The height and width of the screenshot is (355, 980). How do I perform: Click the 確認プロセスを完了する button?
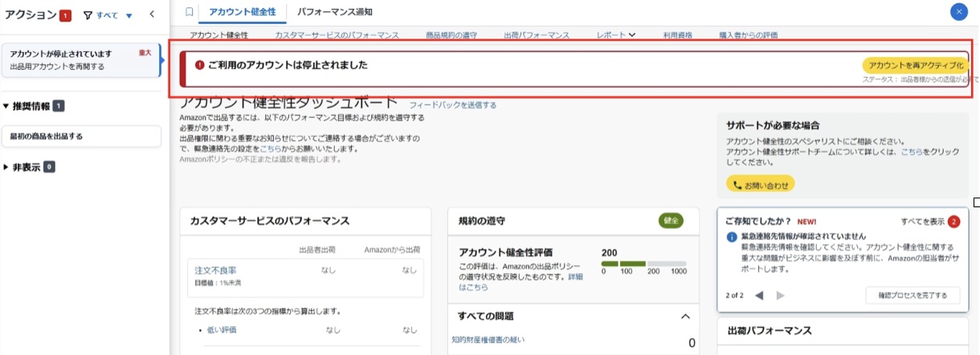(913, 296)
